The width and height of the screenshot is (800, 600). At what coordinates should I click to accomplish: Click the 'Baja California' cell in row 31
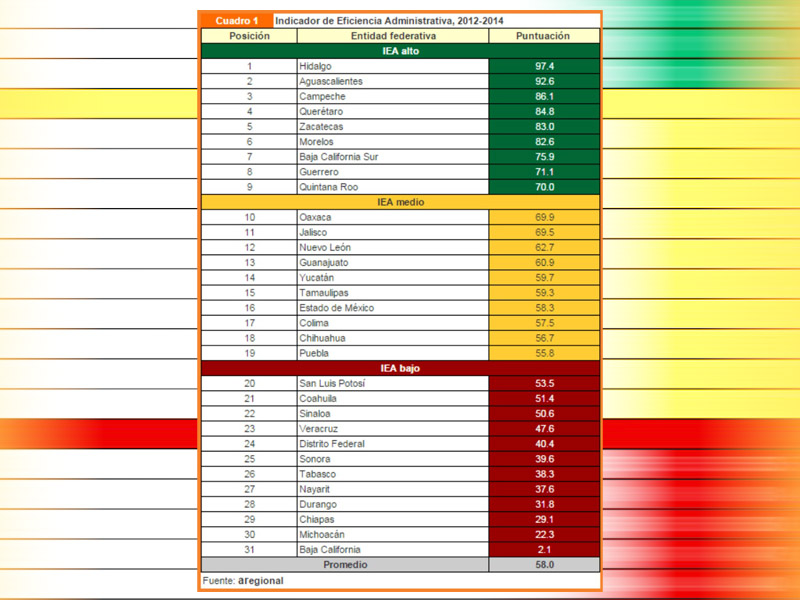click(x=393, y=549)
